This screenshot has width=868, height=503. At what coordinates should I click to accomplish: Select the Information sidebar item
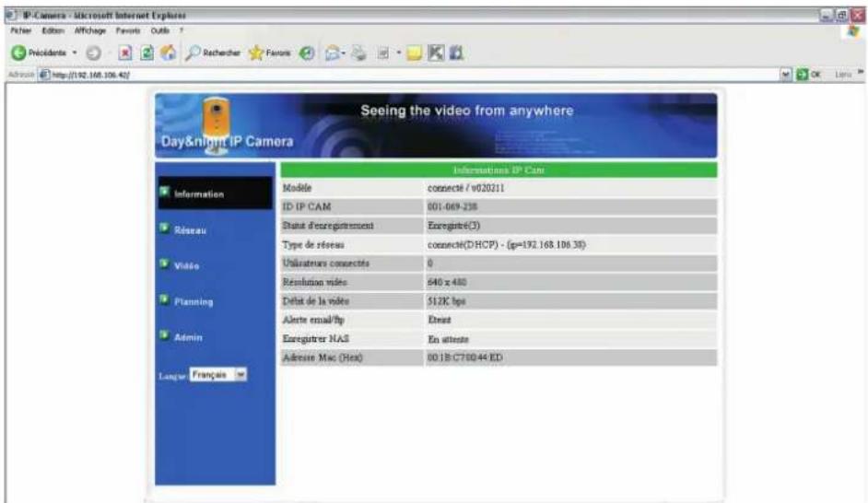coord(215,193)
